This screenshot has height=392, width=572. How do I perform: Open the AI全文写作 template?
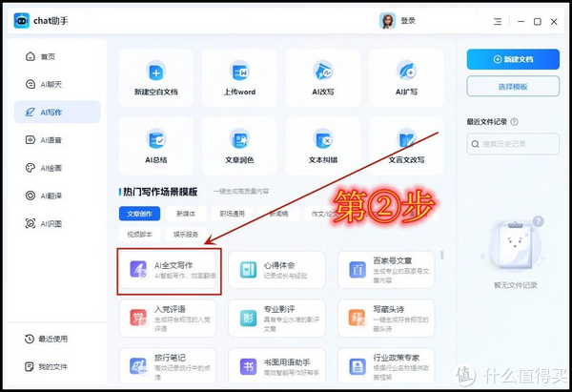170,271
